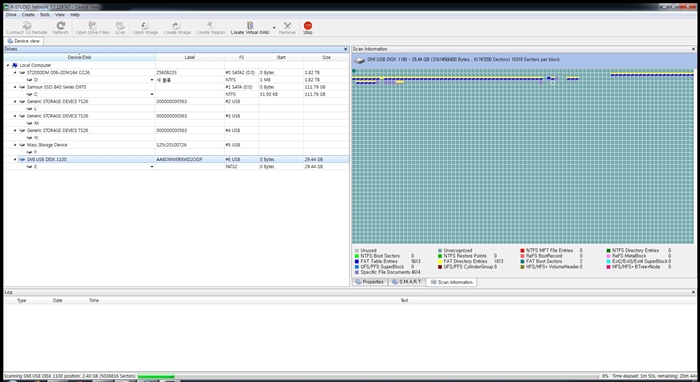This screenshot has width=700, height=382.
Task: Open the dropdown arrow on the E: row
Action: (152, 166)
